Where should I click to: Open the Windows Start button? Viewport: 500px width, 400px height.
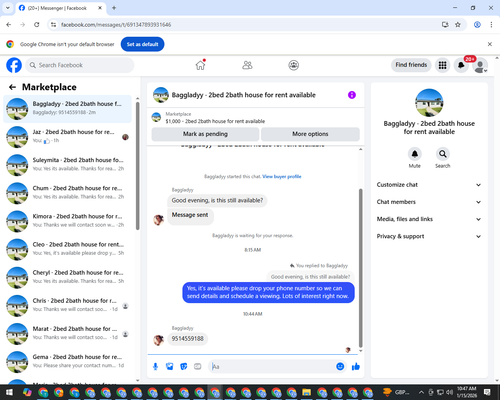point(9,392)
